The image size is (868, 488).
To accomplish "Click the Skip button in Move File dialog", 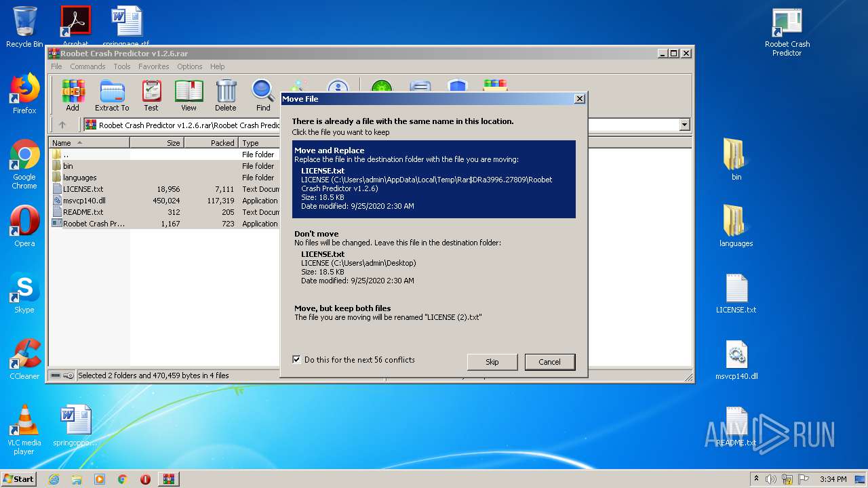I will 492,362.
